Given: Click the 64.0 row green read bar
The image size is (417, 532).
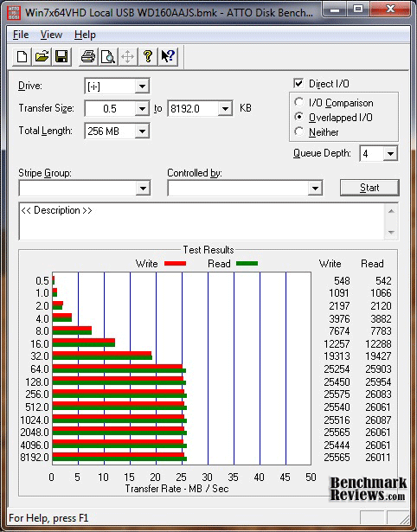Looking at the screenshot, I should pos(119,370).
